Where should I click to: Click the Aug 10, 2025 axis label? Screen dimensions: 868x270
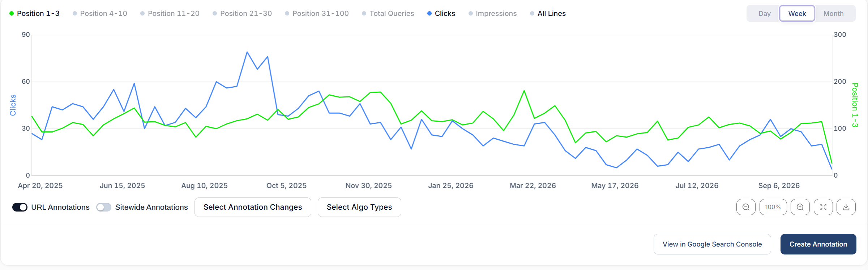204,186
